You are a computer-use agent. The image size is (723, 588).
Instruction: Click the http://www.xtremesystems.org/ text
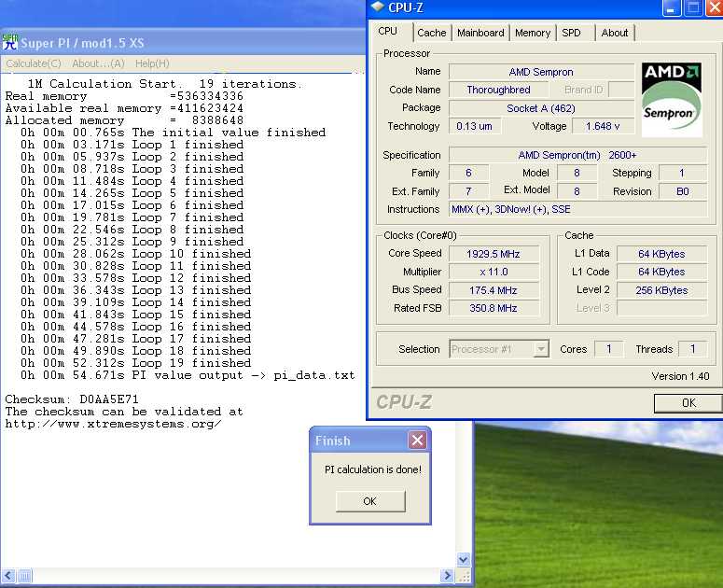(114, 424)
